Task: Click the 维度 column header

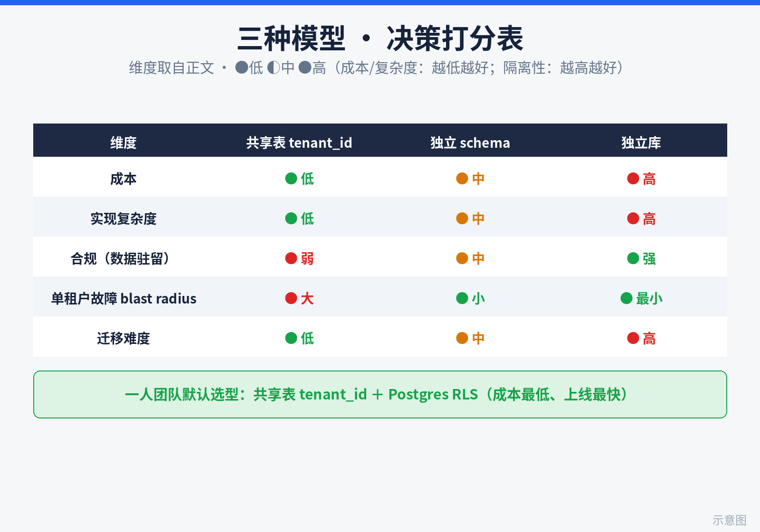Action: coord(123,142)
